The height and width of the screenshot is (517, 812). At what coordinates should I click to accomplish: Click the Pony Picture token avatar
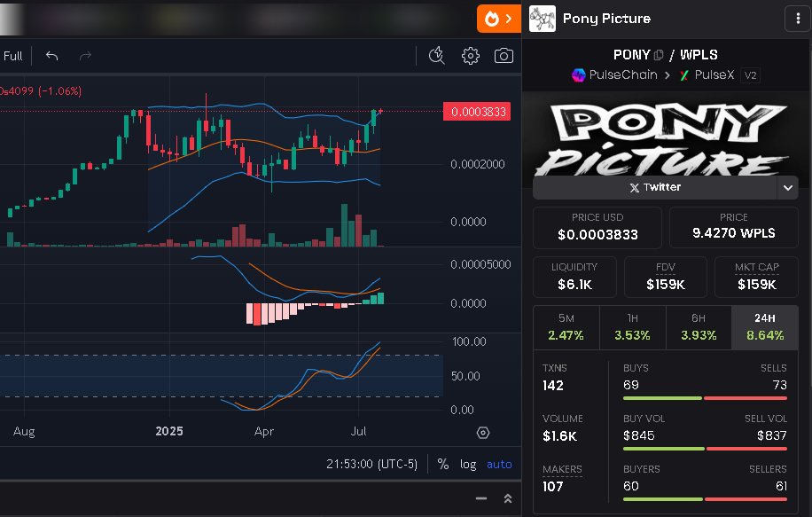coord(543,19)
